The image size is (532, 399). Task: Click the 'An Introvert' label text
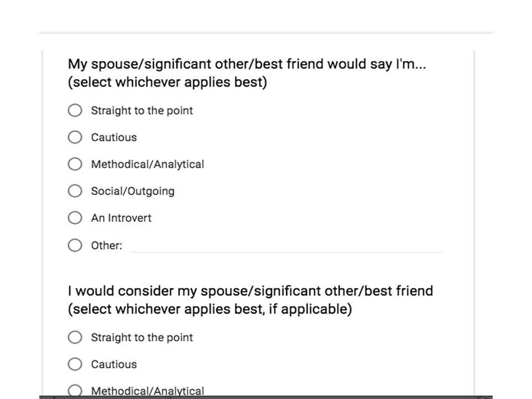121,218
